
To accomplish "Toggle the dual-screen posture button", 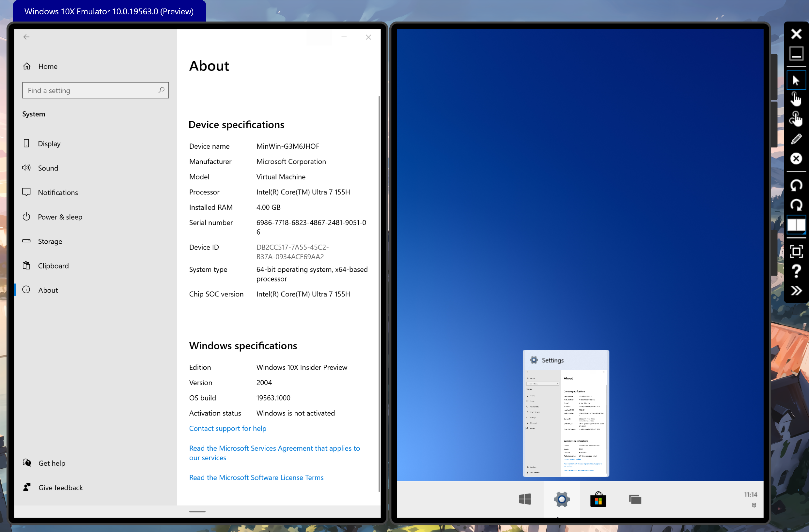I will coord(796,225).
